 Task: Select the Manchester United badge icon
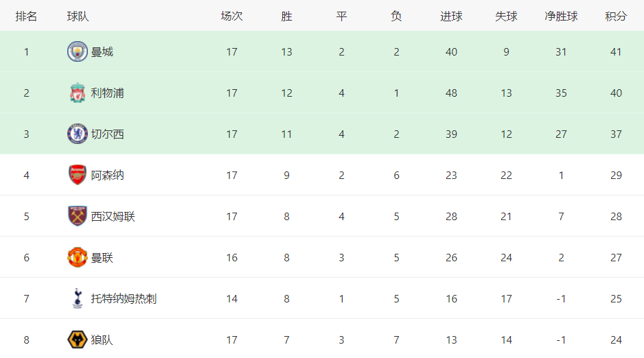coord(77,257)
